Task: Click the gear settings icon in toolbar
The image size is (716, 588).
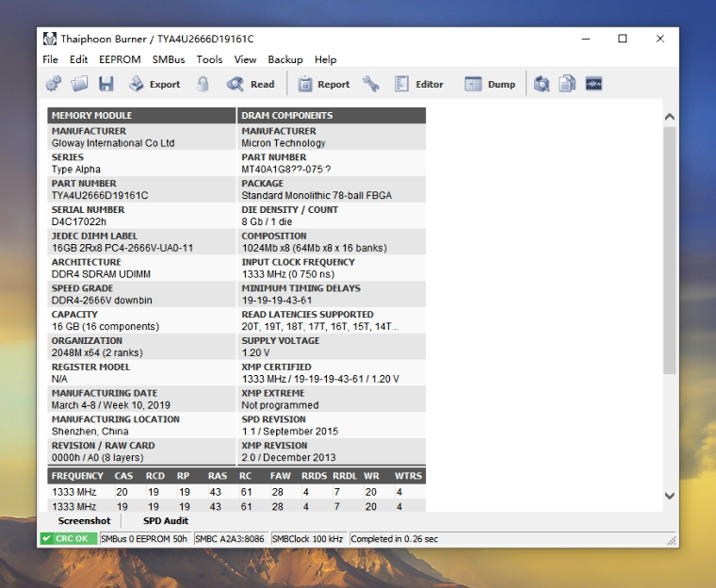Action: click(54, 84)
